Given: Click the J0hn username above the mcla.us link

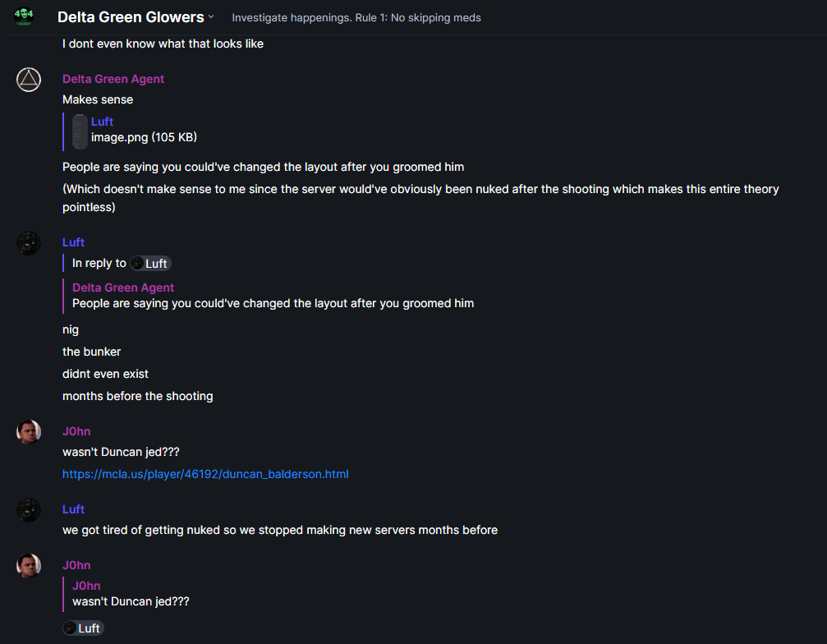Looking at the screenshot, I should 76,431.
